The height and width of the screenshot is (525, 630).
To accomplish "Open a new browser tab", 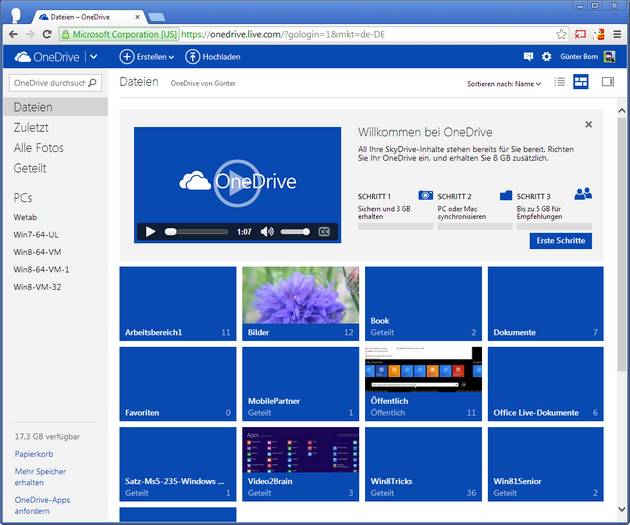I will [157, 17].
